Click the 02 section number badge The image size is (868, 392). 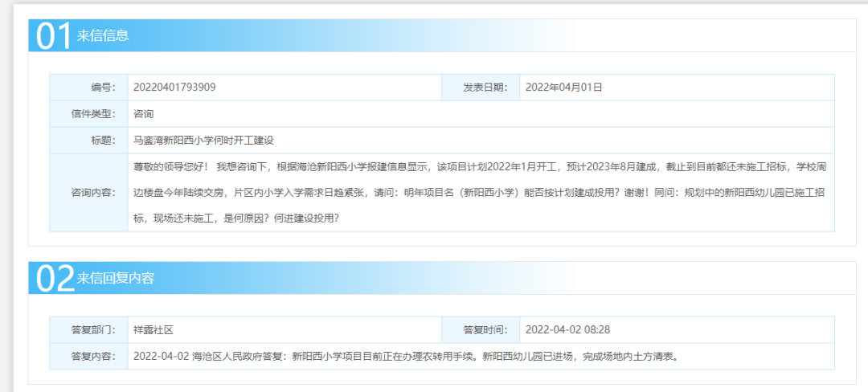point(53,278)
